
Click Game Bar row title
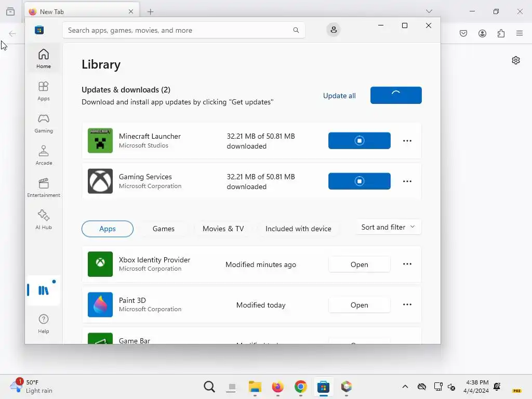135,341
